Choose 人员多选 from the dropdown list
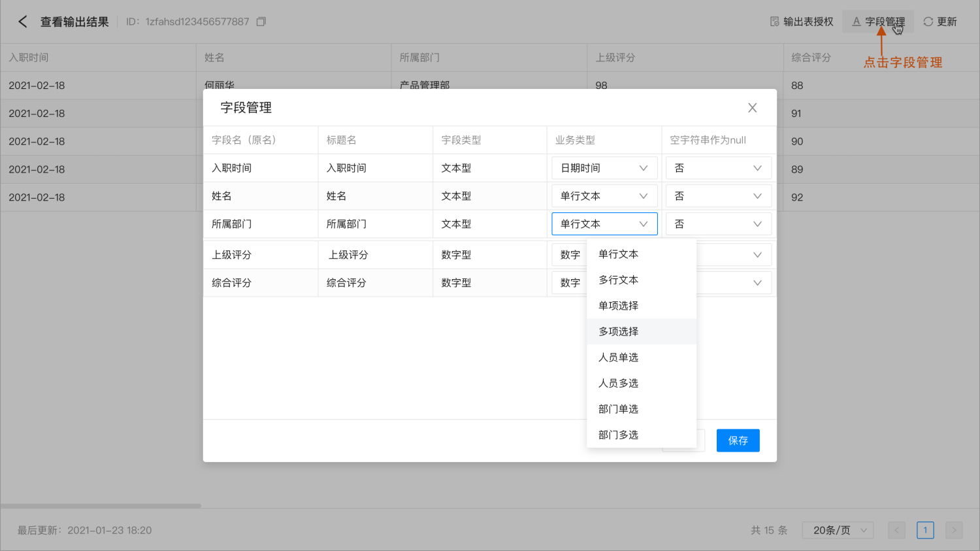The height and width of the screenshot is (551, 980). click(x=642, y=383)
